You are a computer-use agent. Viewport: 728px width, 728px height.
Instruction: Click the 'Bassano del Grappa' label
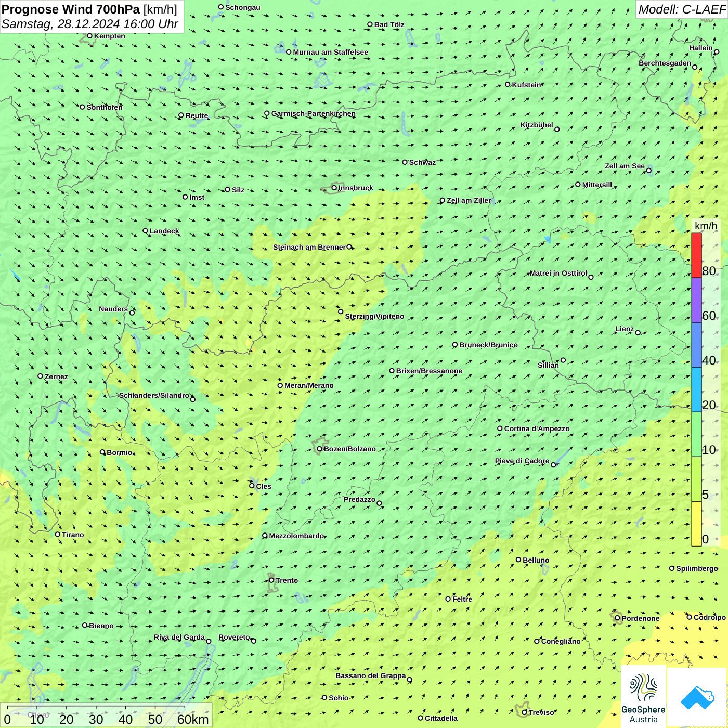[x=371, y=675]
